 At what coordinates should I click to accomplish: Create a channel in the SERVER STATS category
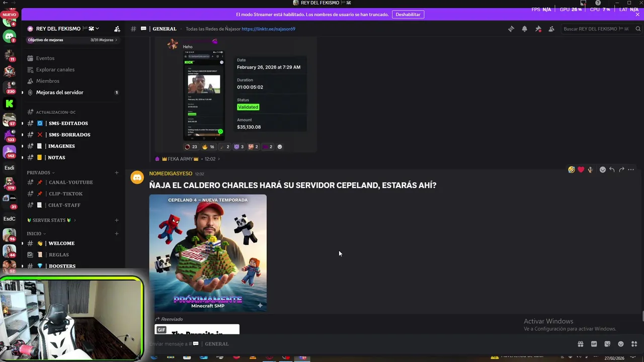click(117, 220)
